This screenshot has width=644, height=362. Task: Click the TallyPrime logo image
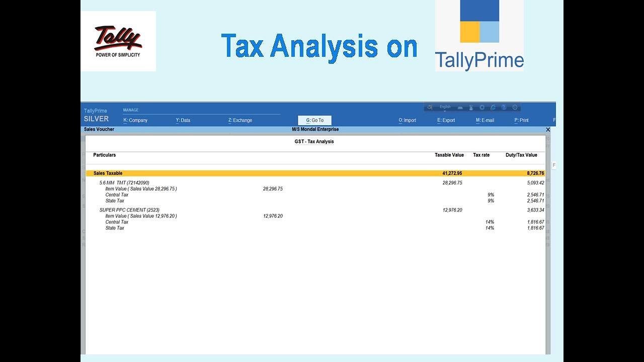479,35
